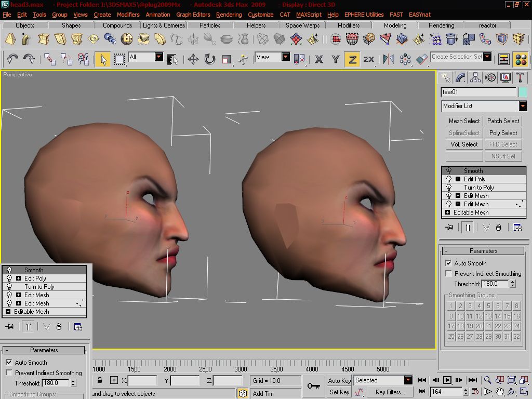Click the Mirror tool icon
Screen dimensions: 532x399
pyautogui.click(x=388, y=59)
